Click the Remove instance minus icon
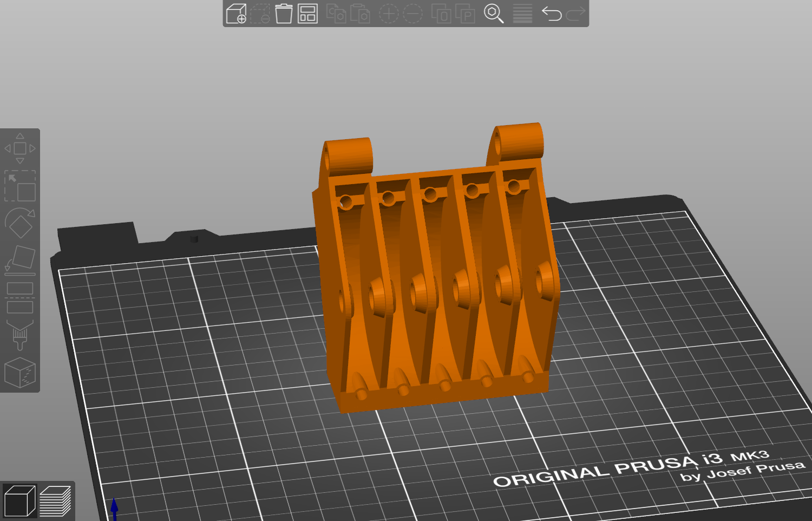The image size is (812, 521). tap(412, 14)
